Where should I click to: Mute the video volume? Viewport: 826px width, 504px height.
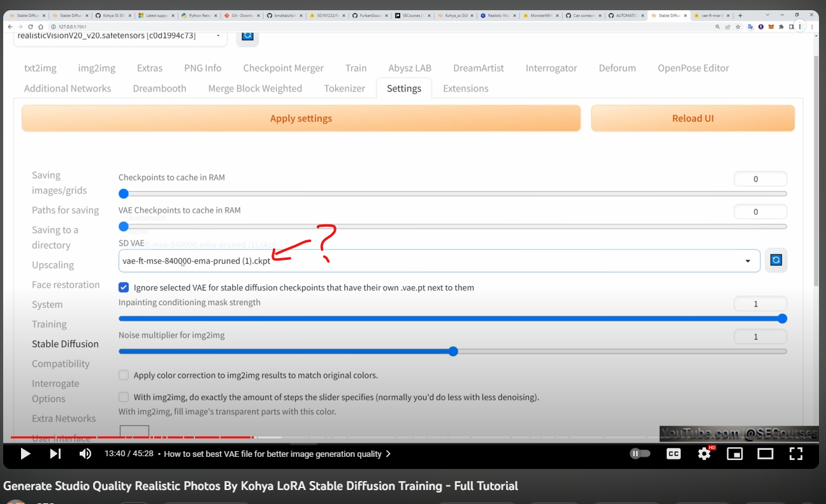tap(85, 454)
